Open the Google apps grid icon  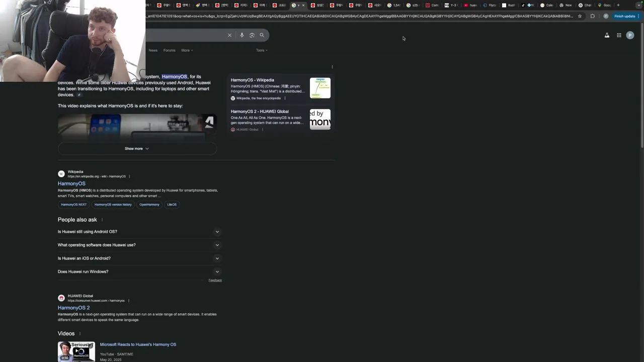click(x=619, y=35)
